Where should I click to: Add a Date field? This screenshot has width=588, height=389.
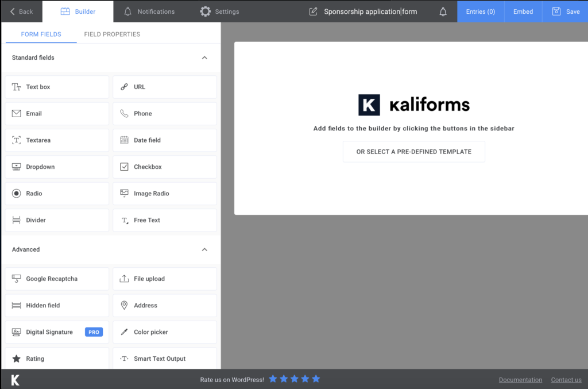[165, 140]
